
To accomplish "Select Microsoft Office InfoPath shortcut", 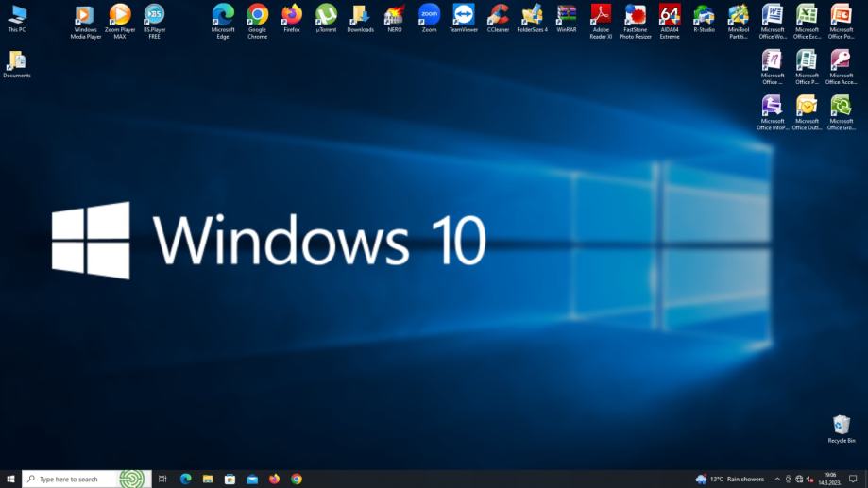I will (x=773, y=112).
